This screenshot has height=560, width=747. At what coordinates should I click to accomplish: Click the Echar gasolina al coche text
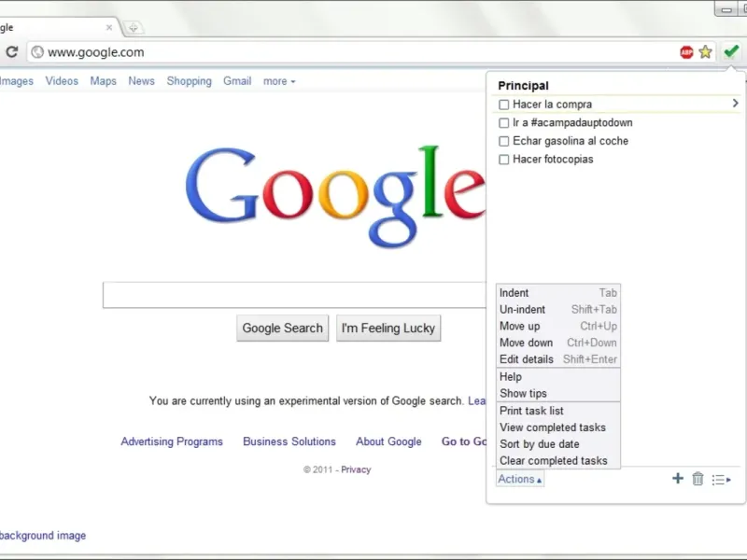(x=571, y=141)
